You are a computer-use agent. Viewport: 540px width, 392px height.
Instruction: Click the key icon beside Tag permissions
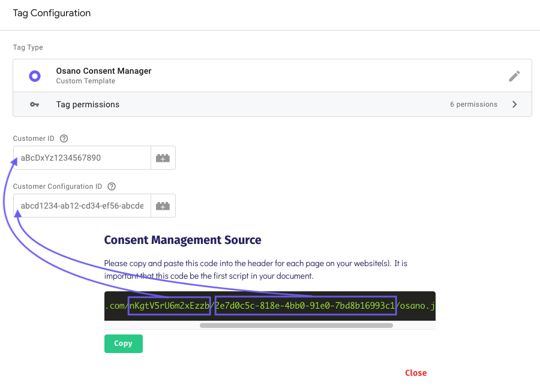34,104
